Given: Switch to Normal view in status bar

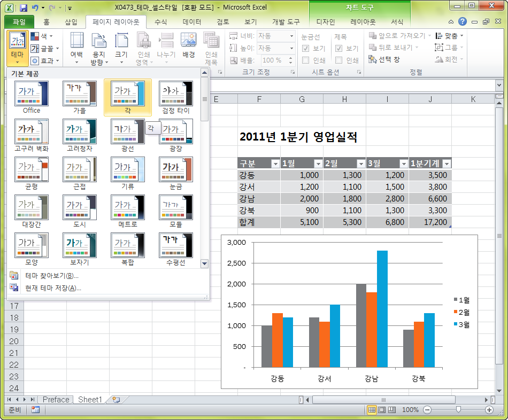Looking at the screenshot, I should [x=372, y=410].
